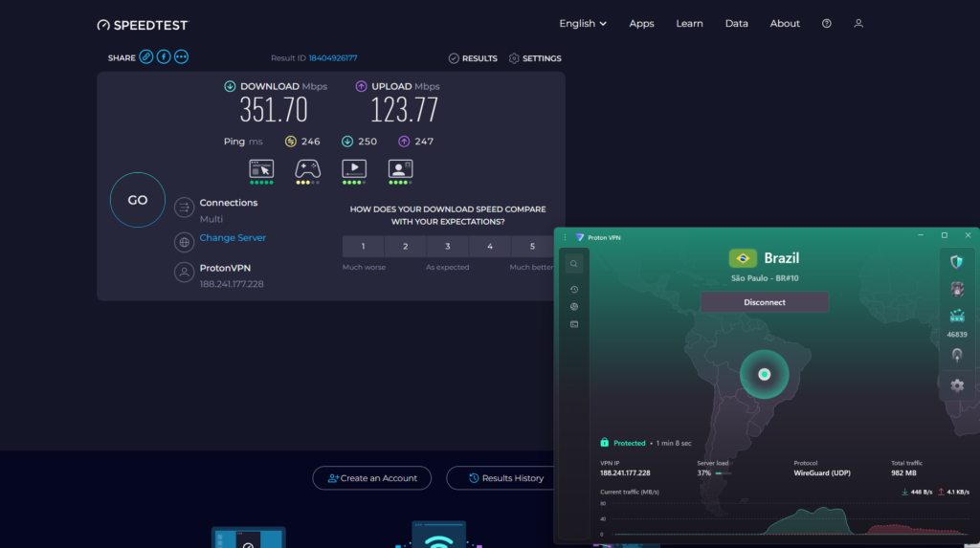Viewport: 980px width, 548px height.
Task: Click the Speedtest logo
Action: (143, 25)
